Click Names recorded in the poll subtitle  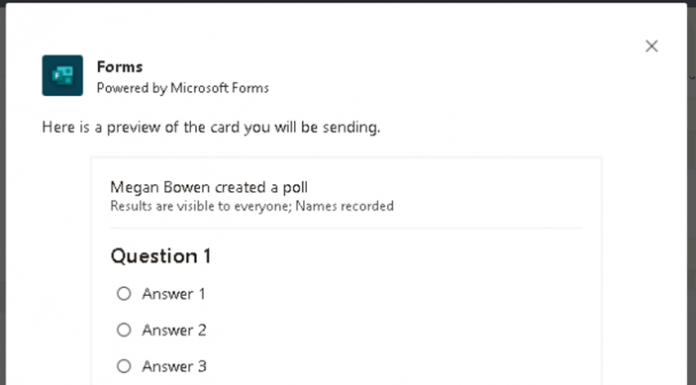coord(344,206)
